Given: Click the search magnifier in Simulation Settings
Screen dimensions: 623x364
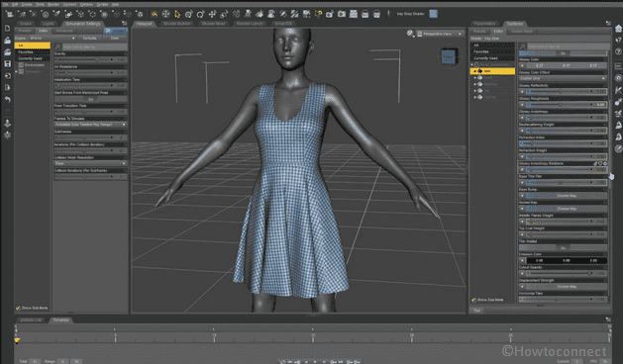Looking at the screenshot, I should [58, 46].
